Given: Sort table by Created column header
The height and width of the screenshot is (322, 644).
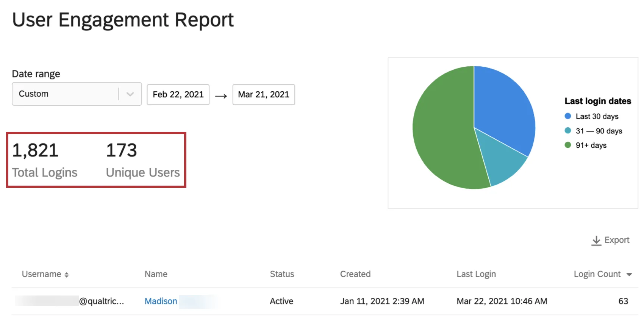Looking at the screenshot, I should (355, 274).
